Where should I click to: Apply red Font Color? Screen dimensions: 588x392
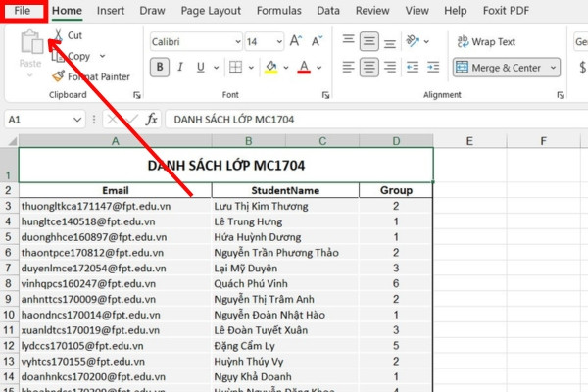point(304,68)
